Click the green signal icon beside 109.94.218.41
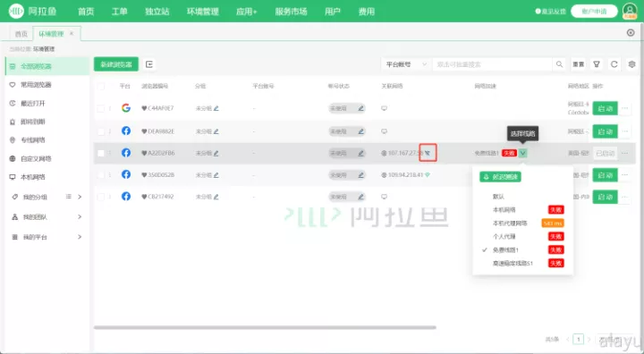 point(428,175)
